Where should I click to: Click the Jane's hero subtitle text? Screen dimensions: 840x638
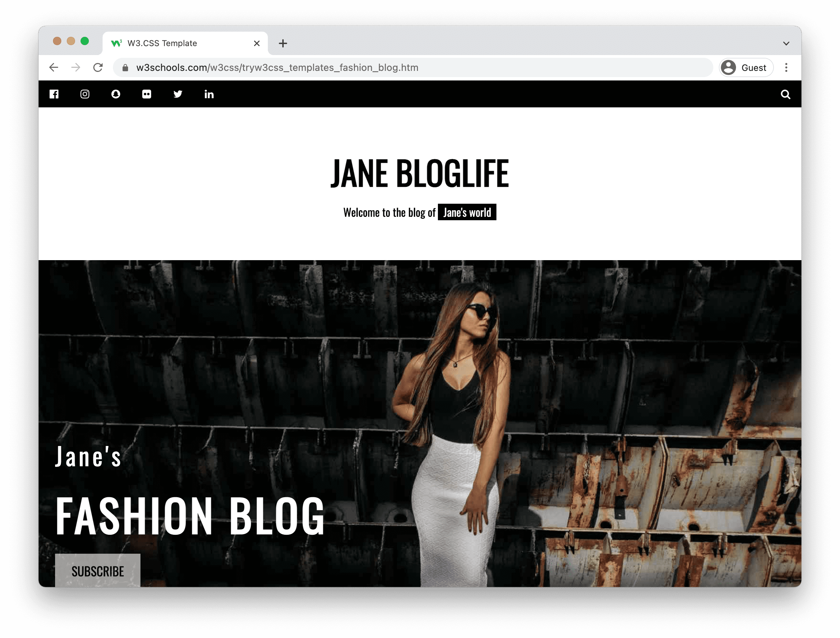coord(88,456)
